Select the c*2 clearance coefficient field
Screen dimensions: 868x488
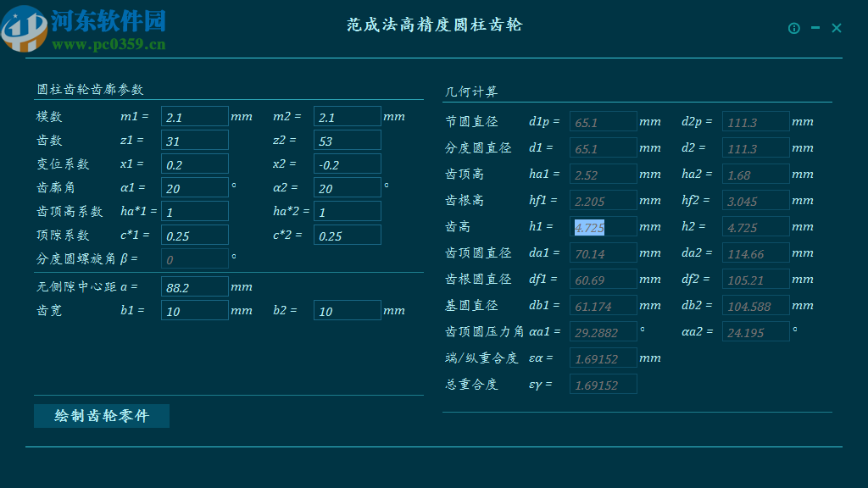347,236
